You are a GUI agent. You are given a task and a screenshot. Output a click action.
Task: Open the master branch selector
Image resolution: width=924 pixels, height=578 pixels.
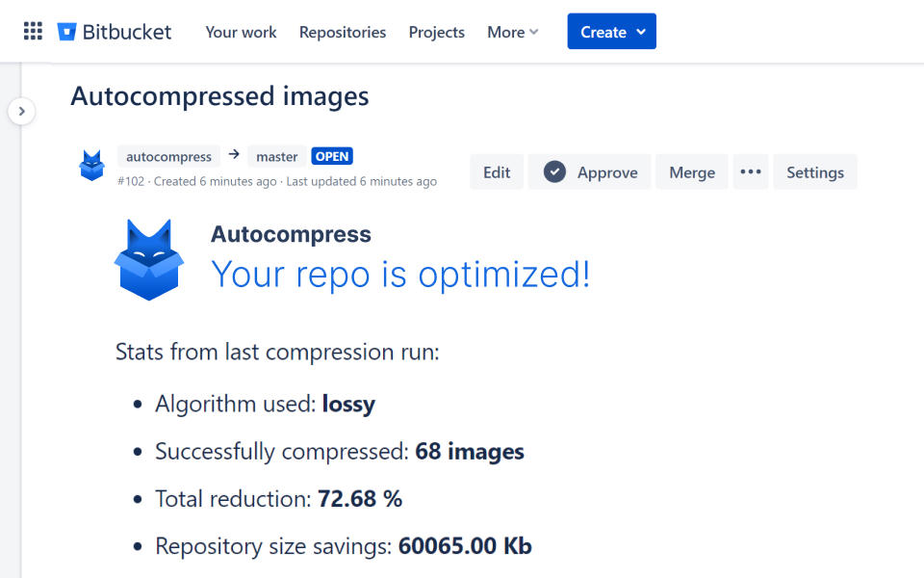point(276,156)
